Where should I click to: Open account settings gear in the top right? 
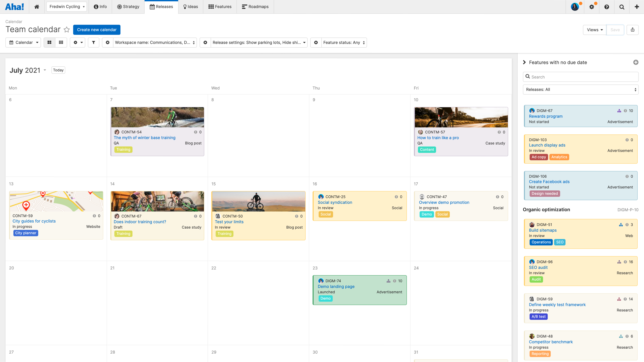(x=592, y=7)
